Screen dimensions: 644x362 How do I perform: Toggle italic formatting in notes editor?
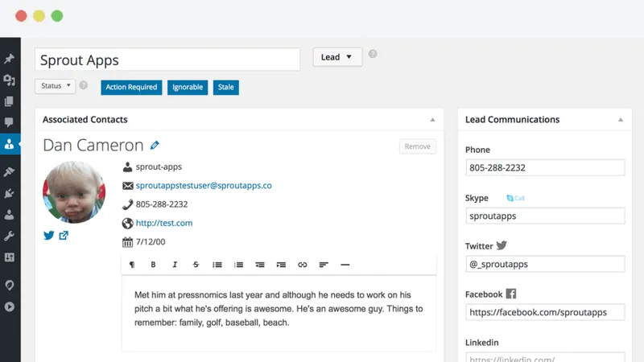pyautogui.click(x=175, y=265)
